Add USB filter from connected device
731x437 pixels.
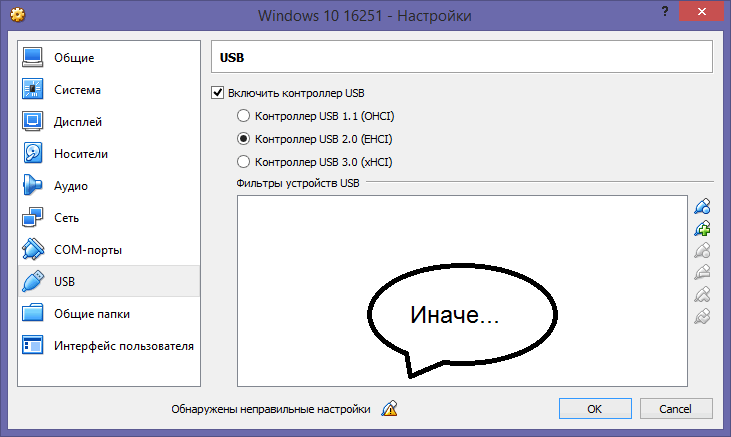(702, 229)
